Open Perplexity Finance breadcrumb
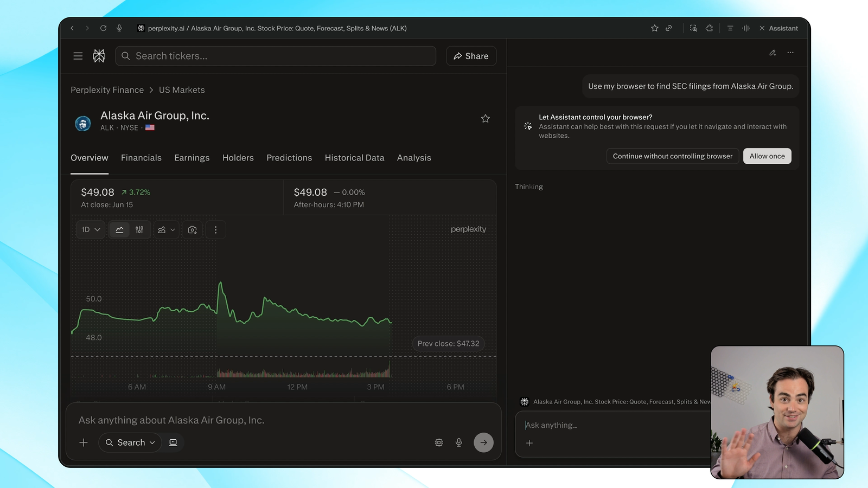 point(107,90)
